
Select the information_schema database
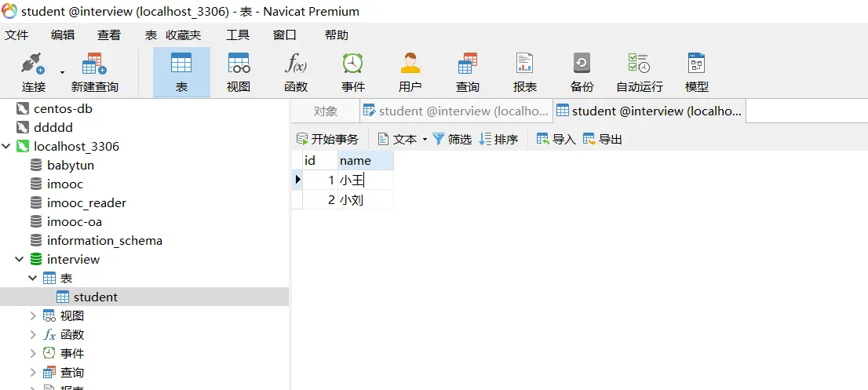104,241
